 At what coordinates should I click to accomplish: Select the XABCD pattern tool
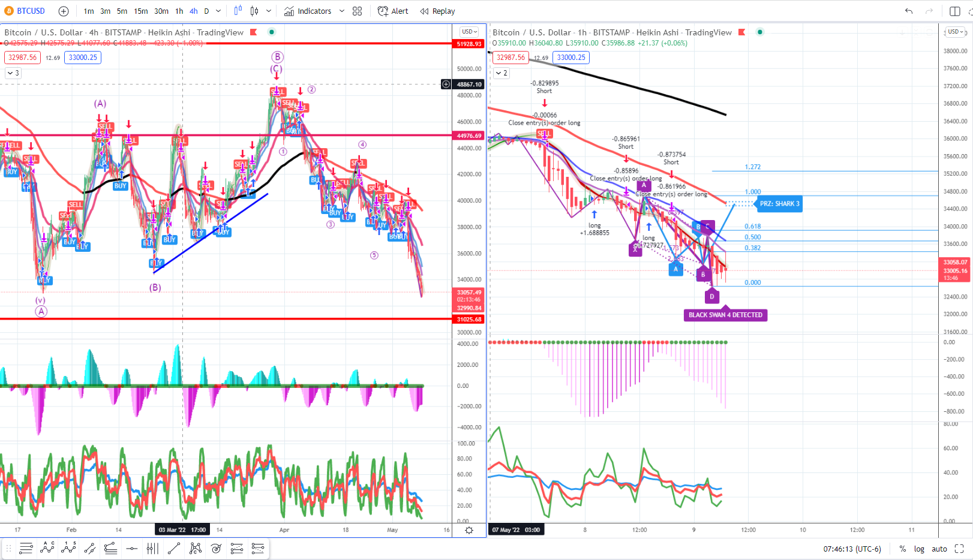pyautogui.click(x=47, y=548)
